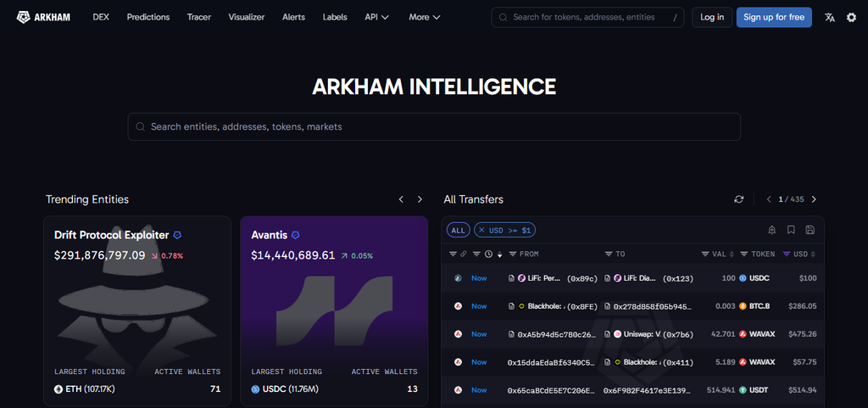Open Uniswap (0x7b6) recipient link
Screen dimensions: 868x408
648,334
